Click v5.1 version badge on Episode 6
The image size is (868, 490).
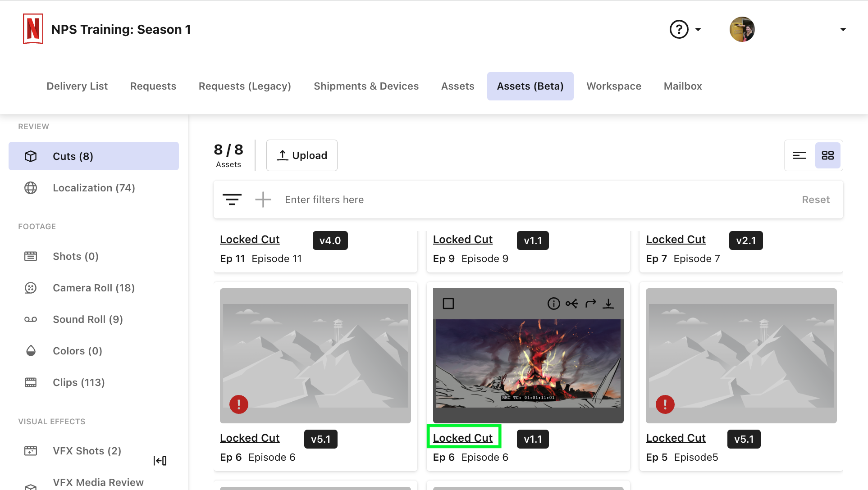tap(321, 439)
